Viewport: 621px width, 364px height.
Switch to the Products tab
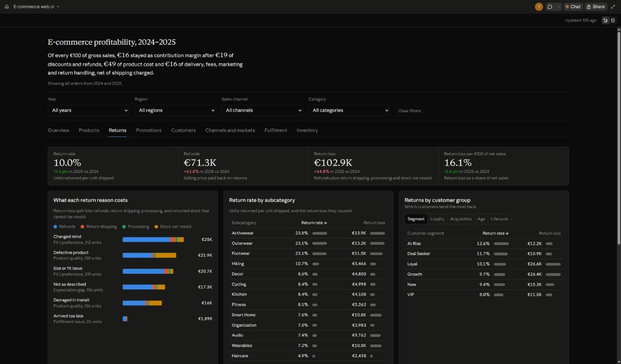pos(89,130)
